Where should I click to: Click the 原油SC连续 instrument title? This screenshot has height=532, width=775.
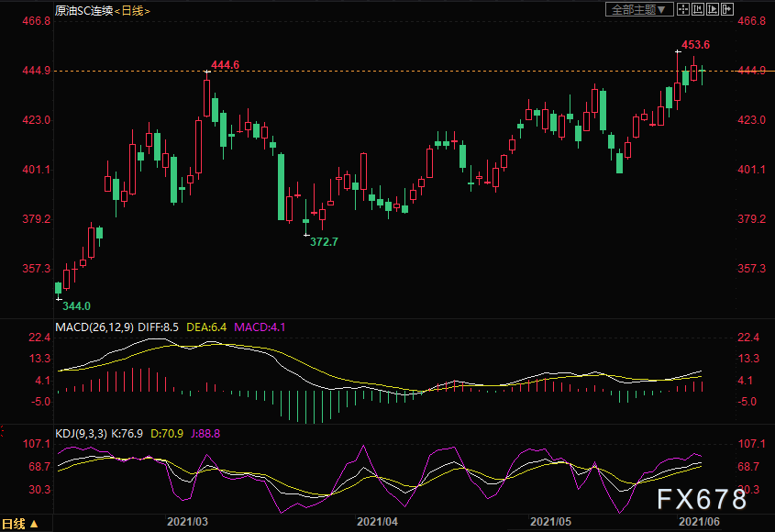tap(83, 10)
